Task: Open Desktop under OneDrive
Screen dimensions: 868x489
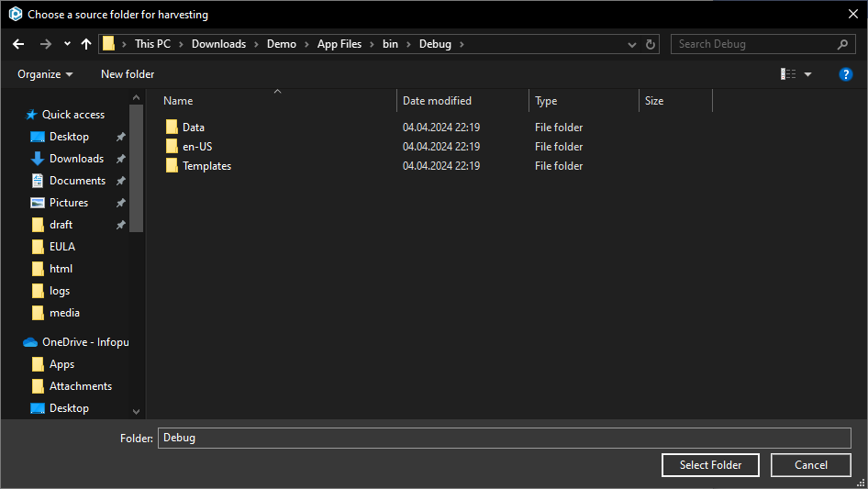Action: (x=69, y=408)
